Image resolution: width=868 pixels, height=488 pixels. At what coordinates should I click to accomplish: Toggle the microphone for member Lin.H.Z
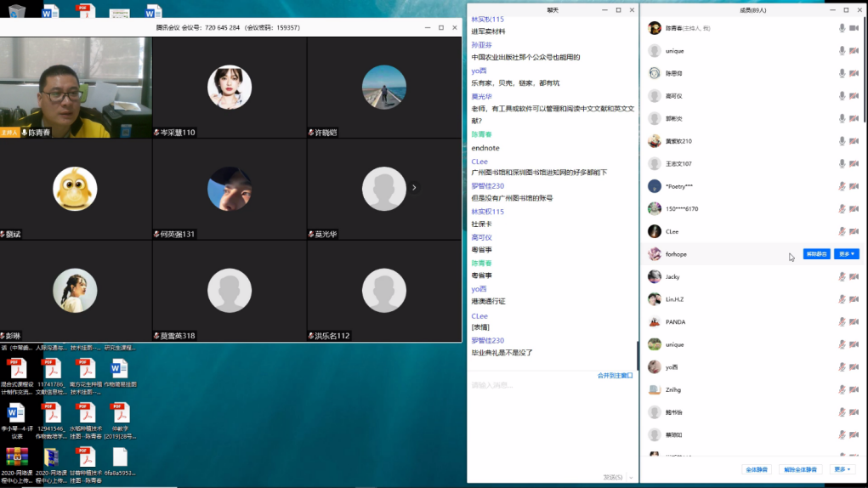(842, 299)
